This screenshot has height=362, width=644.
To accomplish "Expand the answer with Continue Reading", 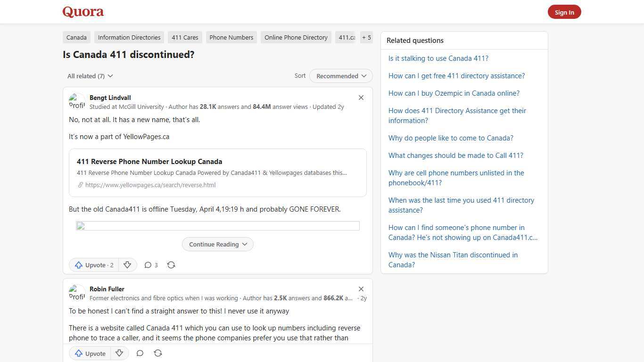I will 218,244.
